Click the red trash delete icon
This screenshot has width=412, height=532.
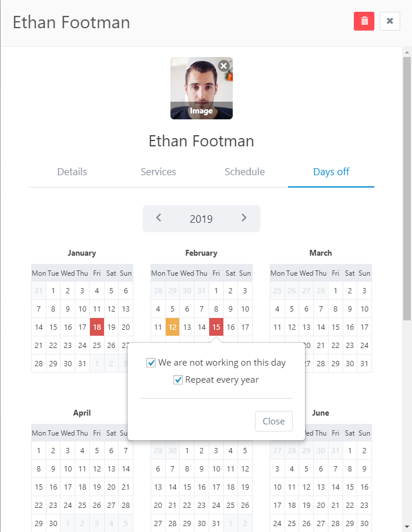tap(364, 21)
